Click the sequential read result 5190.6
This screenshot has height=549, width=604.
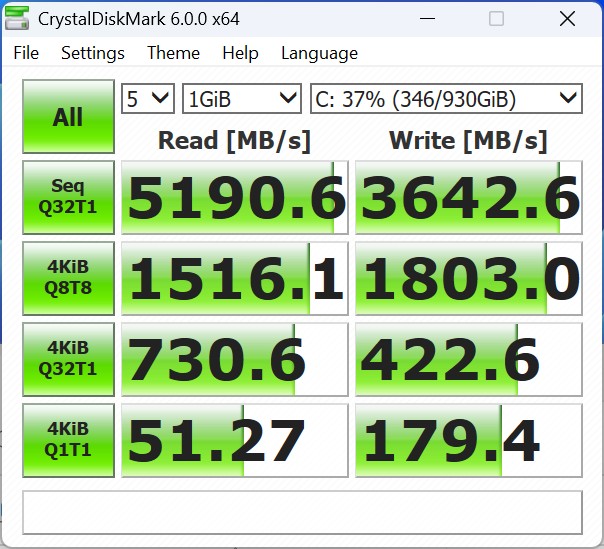234,198
